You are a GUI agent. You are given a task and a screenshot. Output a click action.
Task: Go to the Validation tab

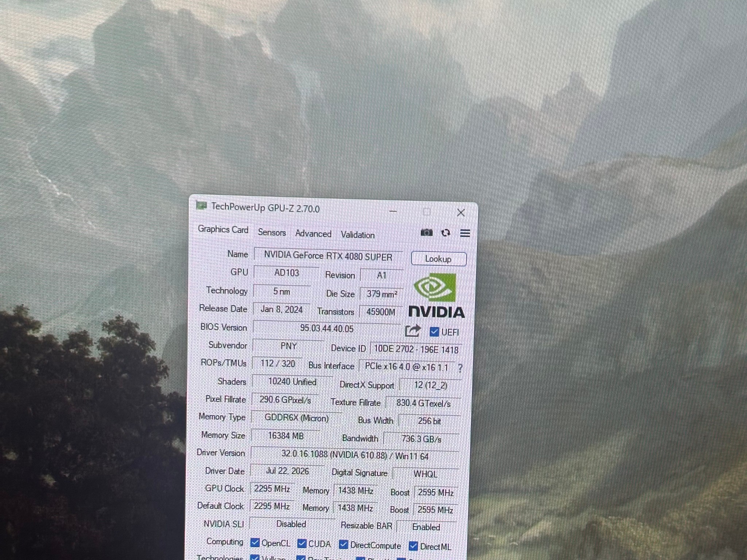(358, 235)
